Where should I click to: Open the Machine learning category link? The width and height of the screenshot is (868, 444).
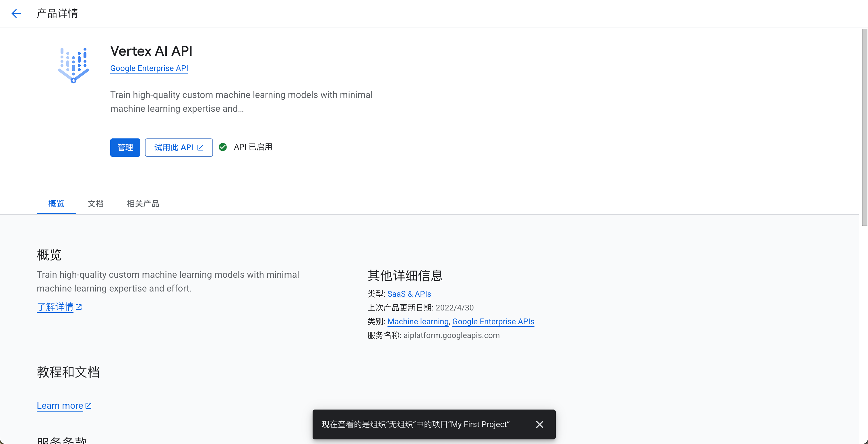click(418, 322)
